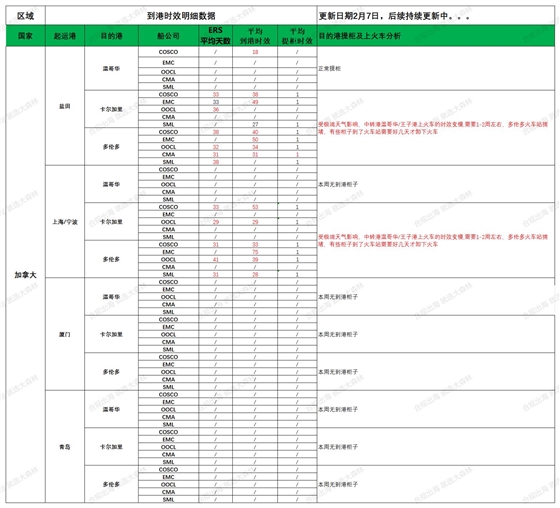
Task: Select the 盐田 origin port cell
Action: 65,106
